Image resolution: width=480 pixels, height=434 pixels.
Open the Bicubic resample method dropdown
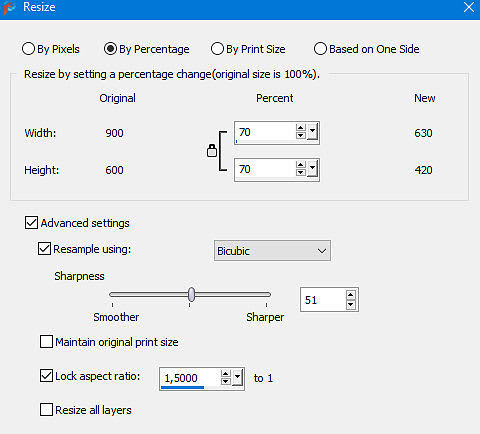point(272,251)
